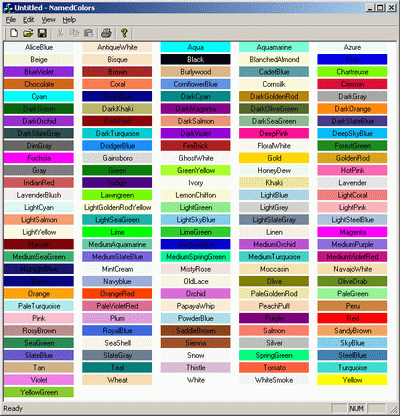400x416 pixels.
Task: Select the Wheat color swatch
Action: (x=117, y=380)
